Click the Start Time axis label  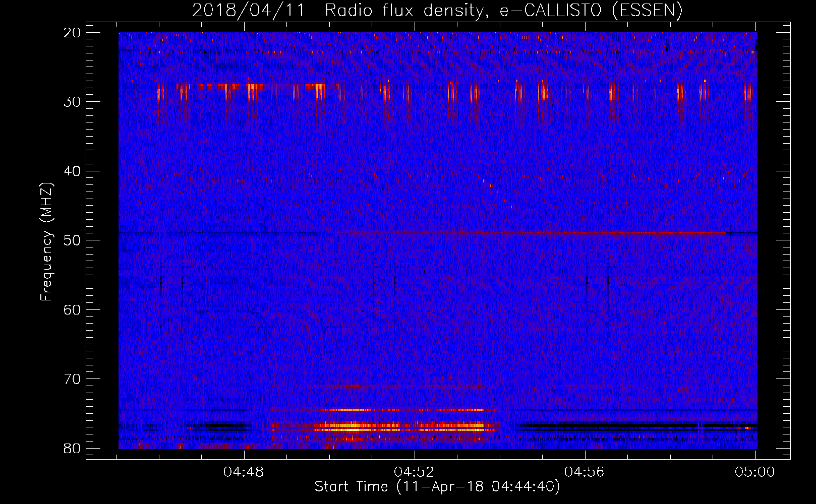(437, 487)
